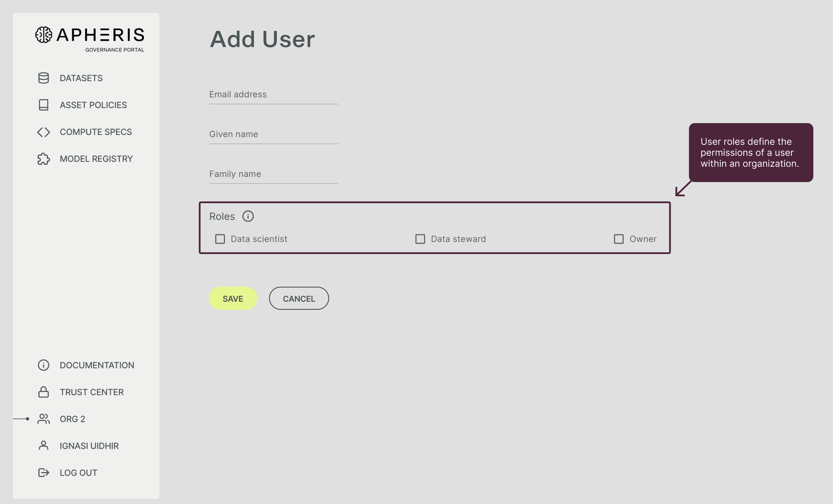Click the Ignasi Uidhir profile icon
This screenshot has height=504, width=833.
pyautogui.click(x=43, y=445)
